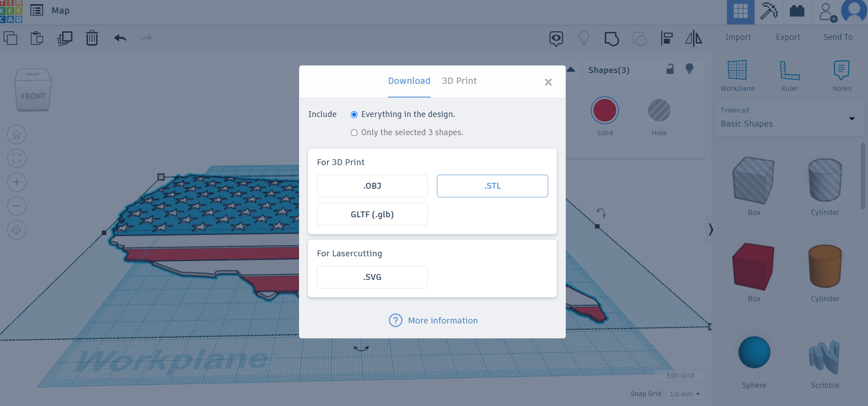
Task: Click the Show all lightbulb icon
Action: coord(584,39)
